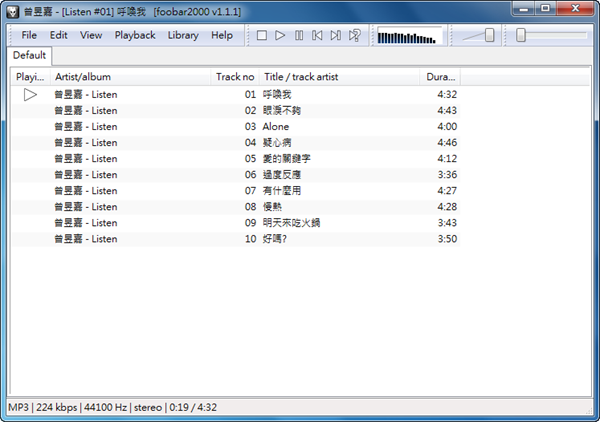
Task: Click duration 4:46 of track 04
Action: coord(447,143)
